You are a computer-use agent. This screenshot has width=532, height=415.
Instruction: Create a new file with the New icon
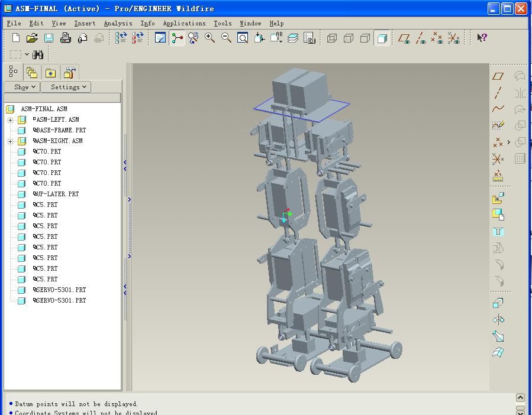click(x=15, y=38)
